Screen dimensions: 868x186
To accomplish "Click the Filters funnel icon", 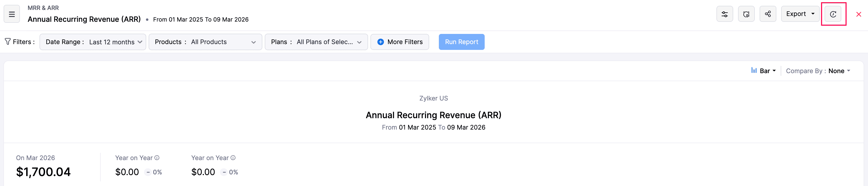I will (8, 42).
